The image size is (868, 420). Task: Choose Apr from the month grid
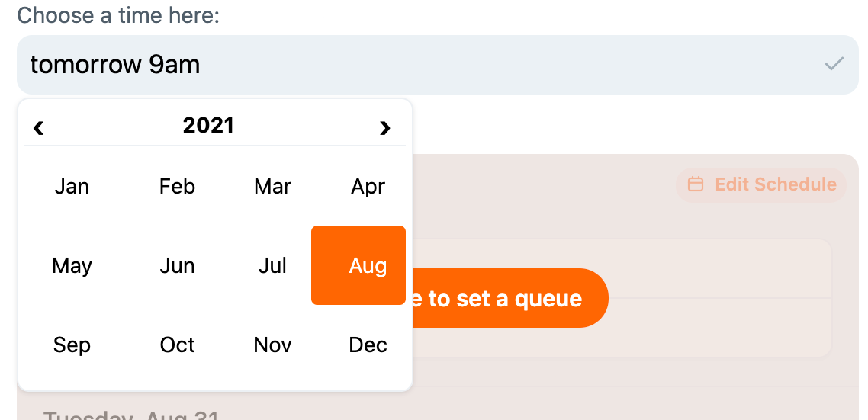pos(368,186)
